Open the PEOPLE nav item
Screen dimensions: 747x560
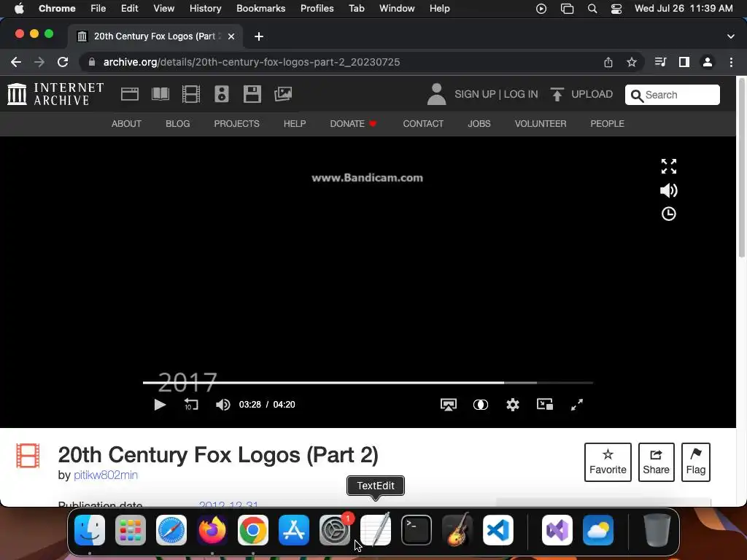[607, 124]
